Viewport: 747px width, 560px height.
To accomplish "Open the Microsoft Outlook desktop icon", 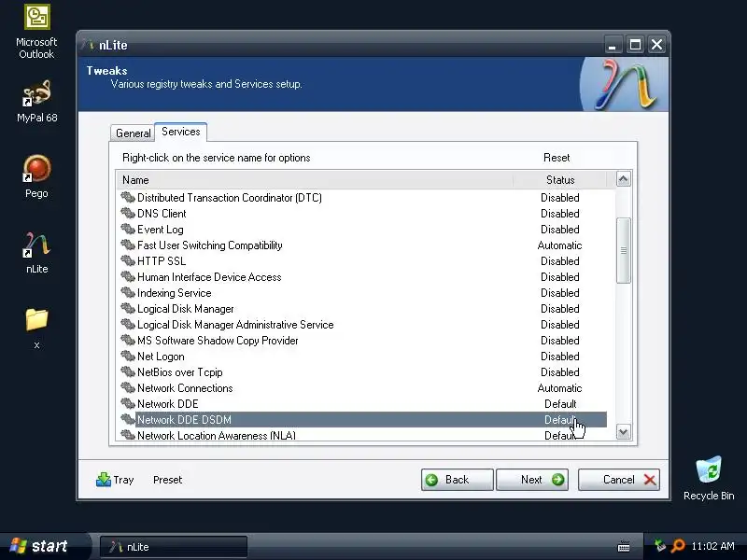I will coord(36,32).
